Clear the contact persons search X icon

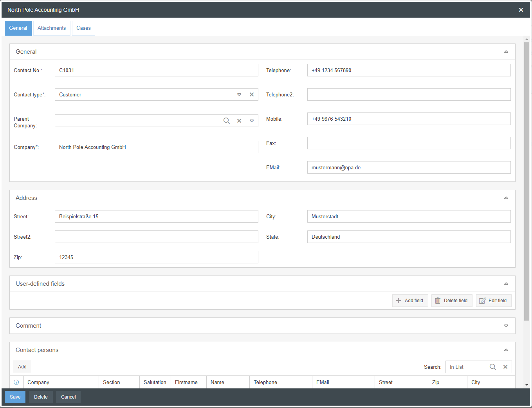(505, 367)
